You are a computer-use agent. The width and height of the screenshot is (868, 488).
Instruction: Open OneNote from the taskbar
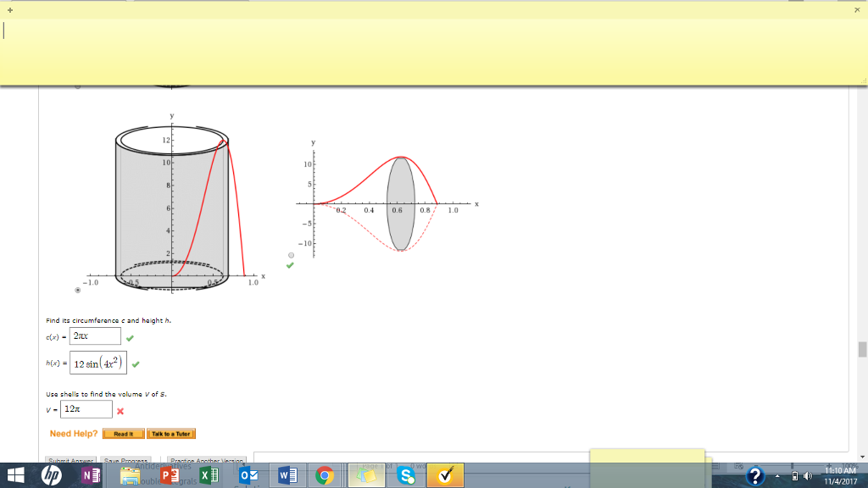[90, 475]
